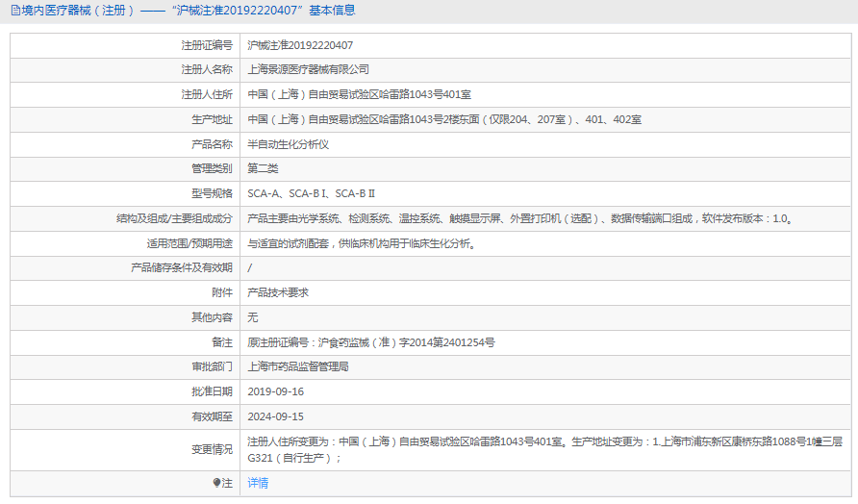Screen dimensions: 858x504
Task: Click attachment value 产品技术要求
Action: (x=278, y=292)
